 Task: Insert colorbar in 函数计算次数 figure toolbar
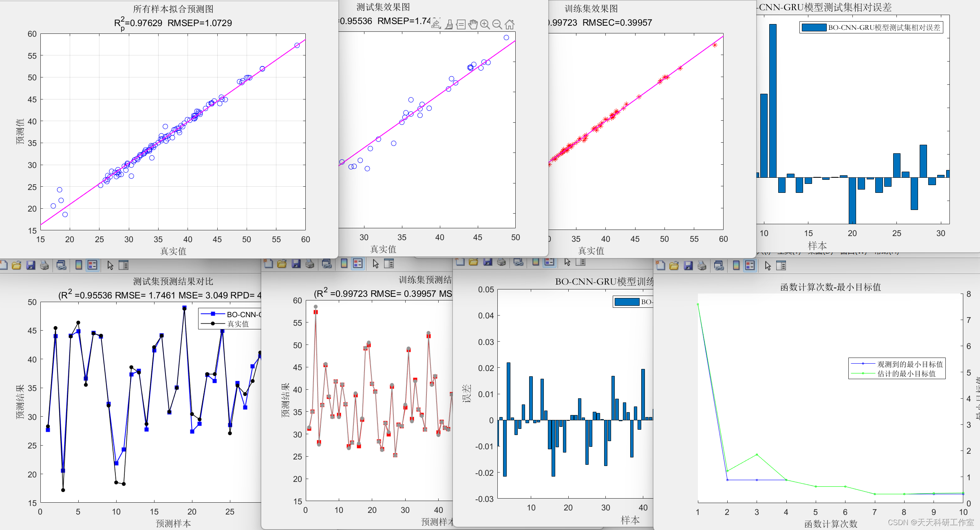(x=736, y=266)
